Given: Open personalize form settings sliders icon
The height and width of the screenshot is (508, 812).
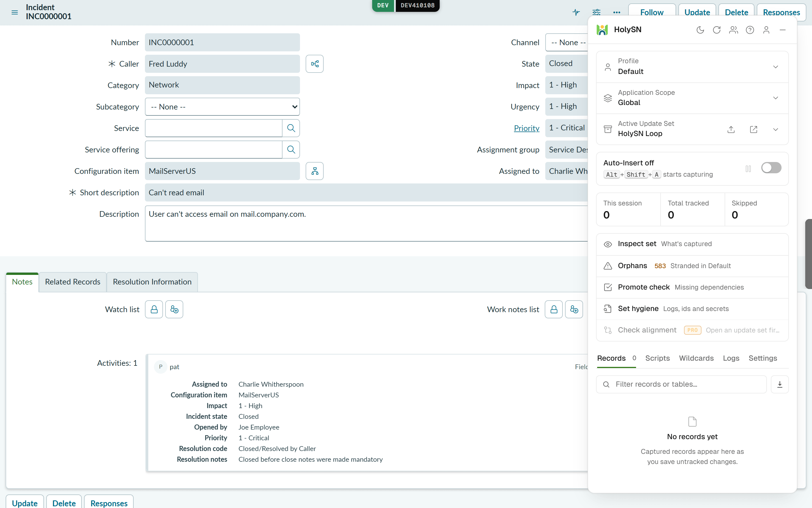Looking at the screenshot, I should click(x=596, y=12).
